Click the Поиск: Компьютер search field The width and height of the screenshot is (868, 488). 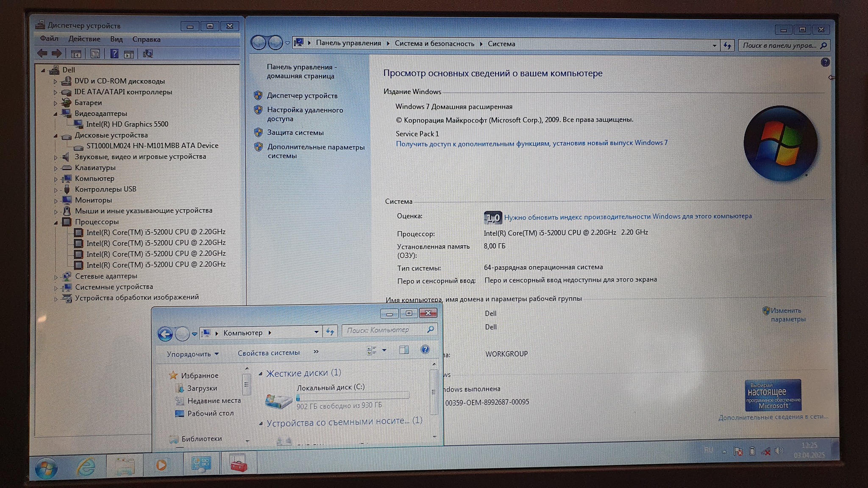pos(384,330)
